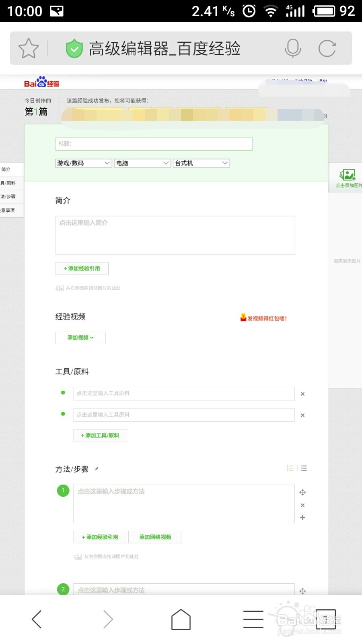Tap the pencil edit icon beside 方法/步骤
This screenshot has width=362, height=644.
click(x=97, y=469)
